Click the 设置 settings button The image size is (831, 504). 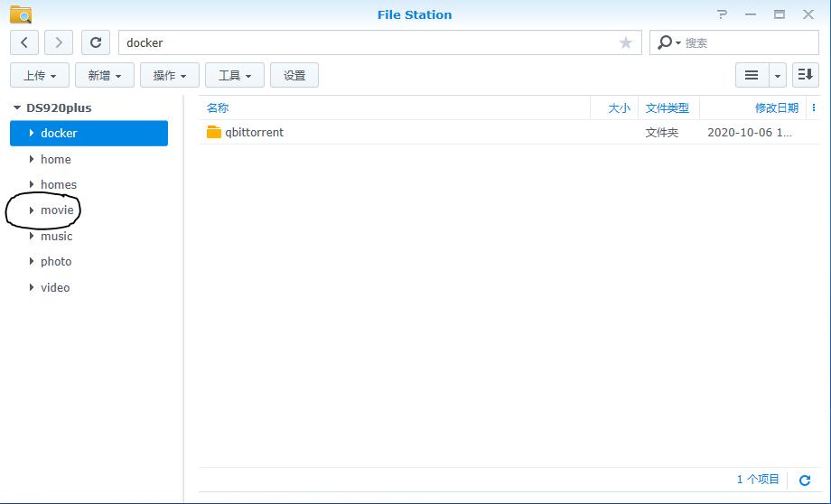pyautogui.click(x=294, y=75)
